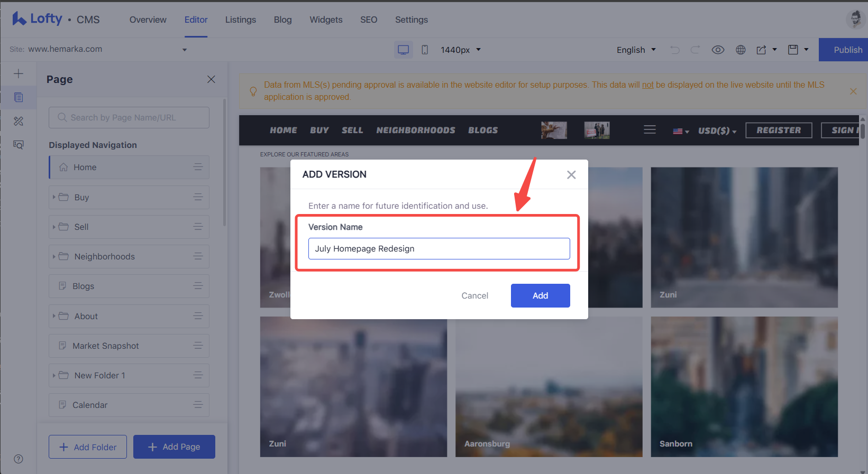
Task: Open the SEO tab
Action: click(369, 20)
